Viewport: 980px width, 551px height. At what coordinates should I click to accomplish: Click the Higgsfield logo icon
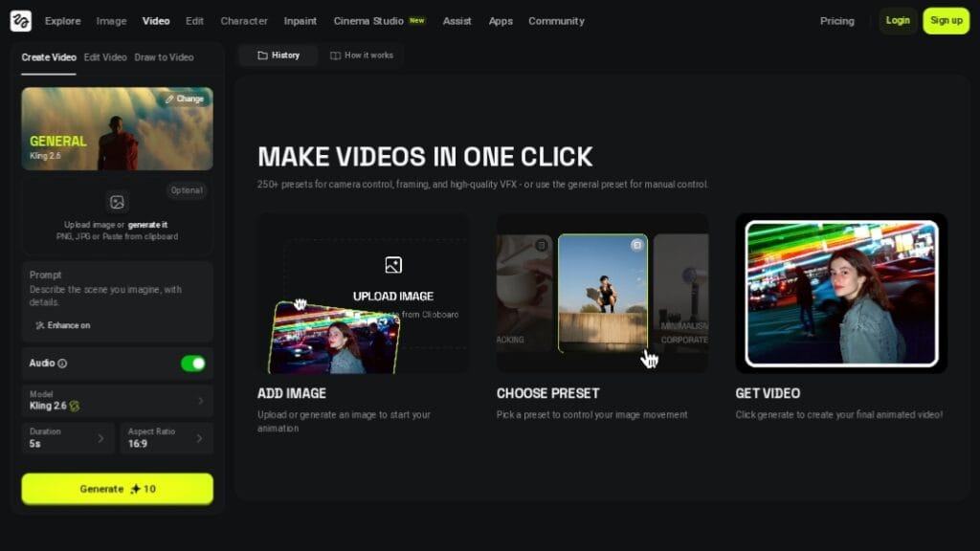point(21,20)
